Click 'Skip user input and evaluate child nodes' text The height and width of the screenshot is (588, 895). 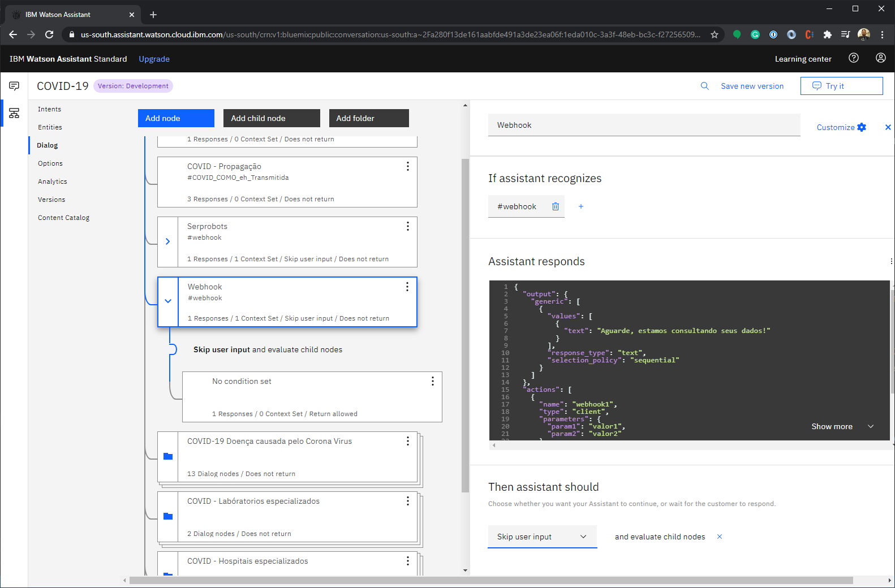[x=268, y=349]
